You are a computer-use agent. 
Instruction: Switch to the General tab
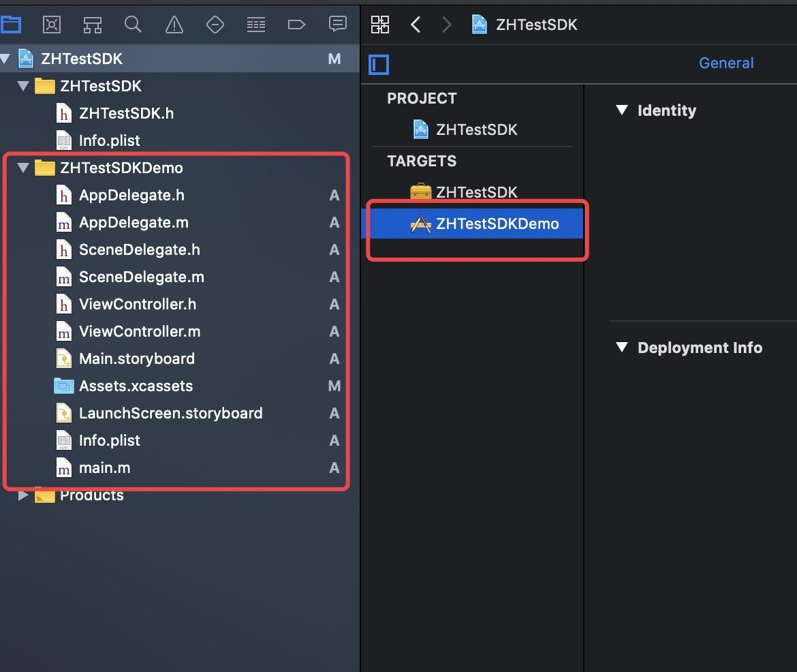pos(726,63)
